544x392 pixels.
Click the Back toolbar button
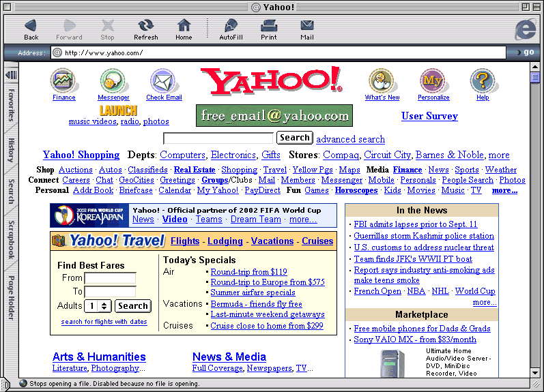[x=31, y=28]
